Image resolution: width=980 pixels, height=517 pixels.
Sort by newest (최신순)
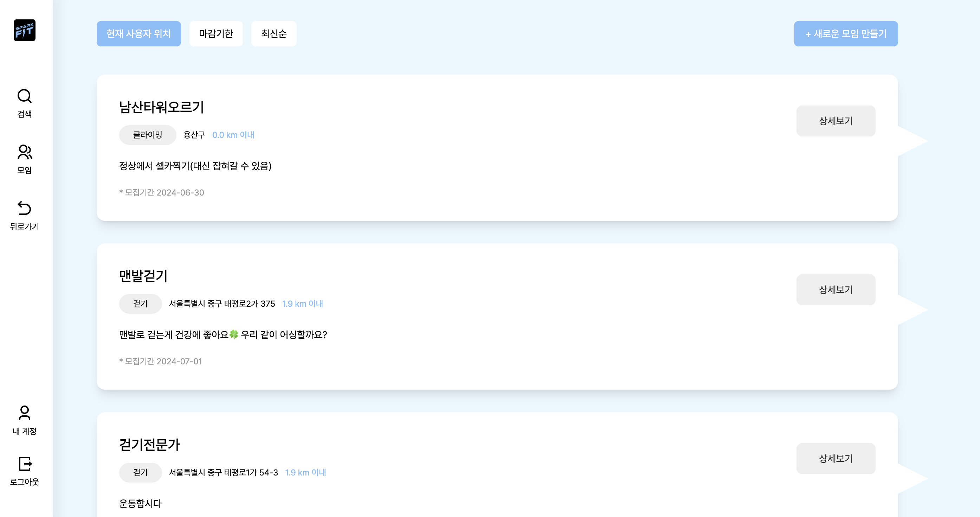pos(273,34)
